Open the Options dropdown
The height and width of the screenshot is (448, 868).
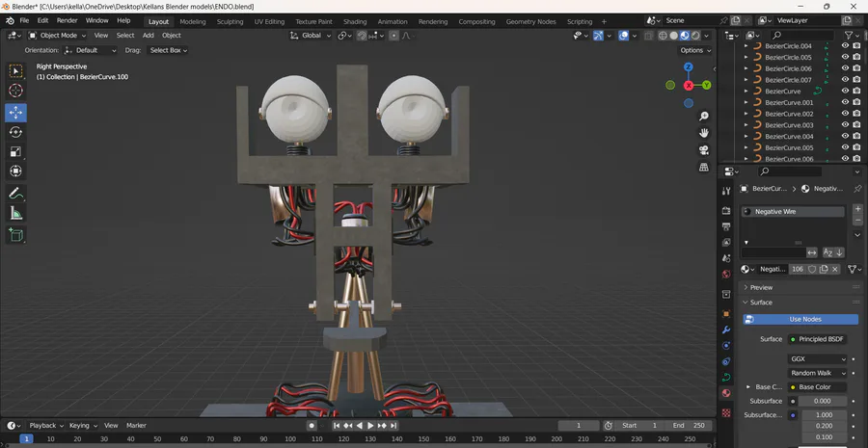pyautogui.click(x=695, y=50)
